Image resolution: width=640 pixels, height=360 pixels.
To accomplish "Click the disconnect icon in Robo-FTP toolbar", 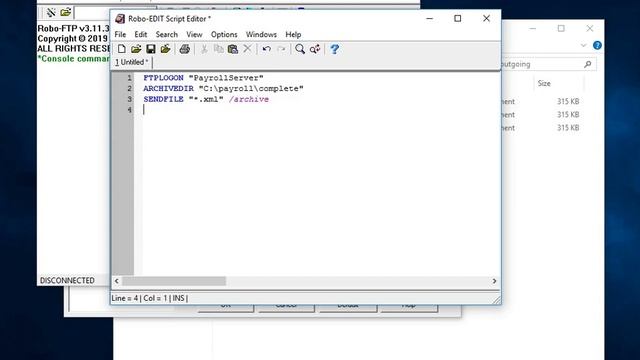I will coord(51,13).
